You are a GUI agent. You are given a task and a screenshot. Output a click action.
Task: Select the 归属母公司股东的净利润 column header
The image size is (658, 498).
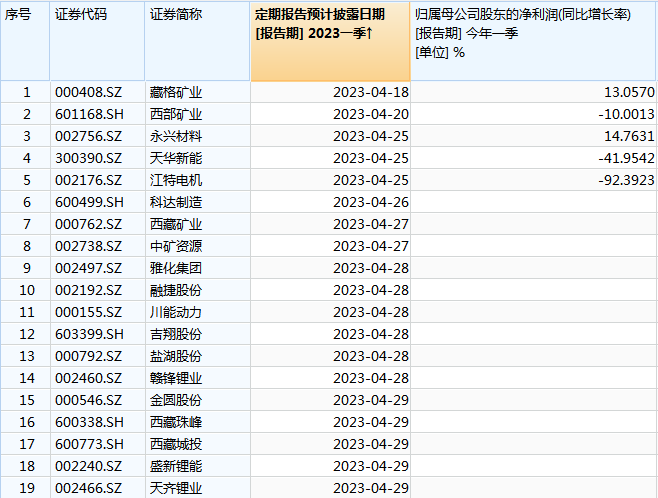pos(533,41)
